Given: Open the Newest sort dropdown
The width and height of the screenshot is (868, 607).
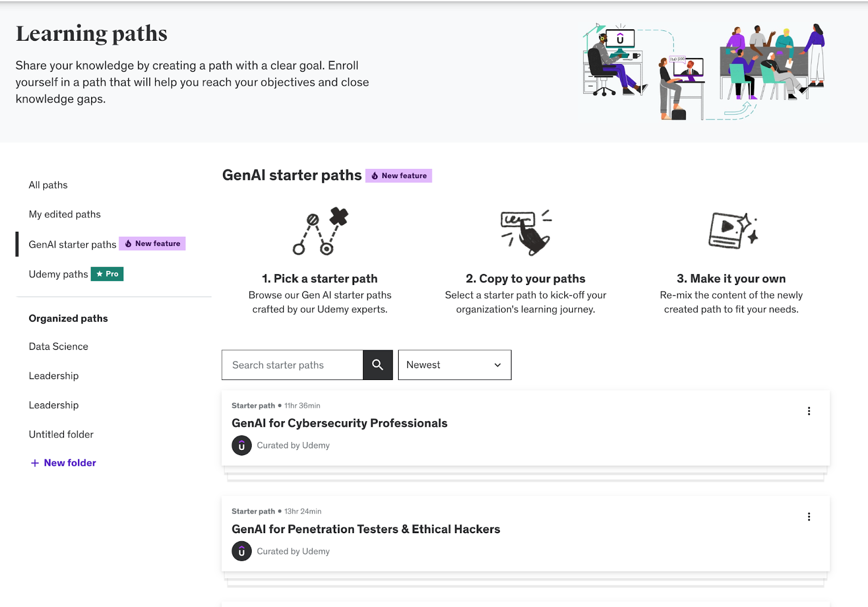Looking at the screenshot, I should click(x=455, y=365).
